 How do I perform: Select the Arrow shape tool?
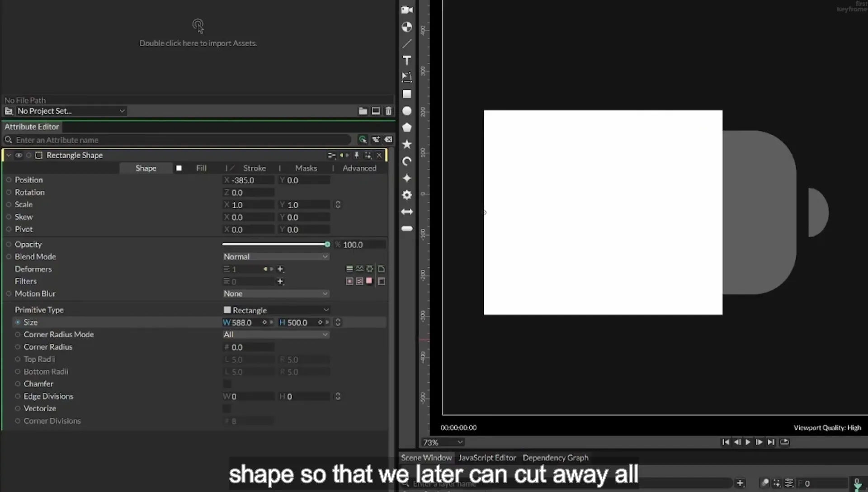407,212
